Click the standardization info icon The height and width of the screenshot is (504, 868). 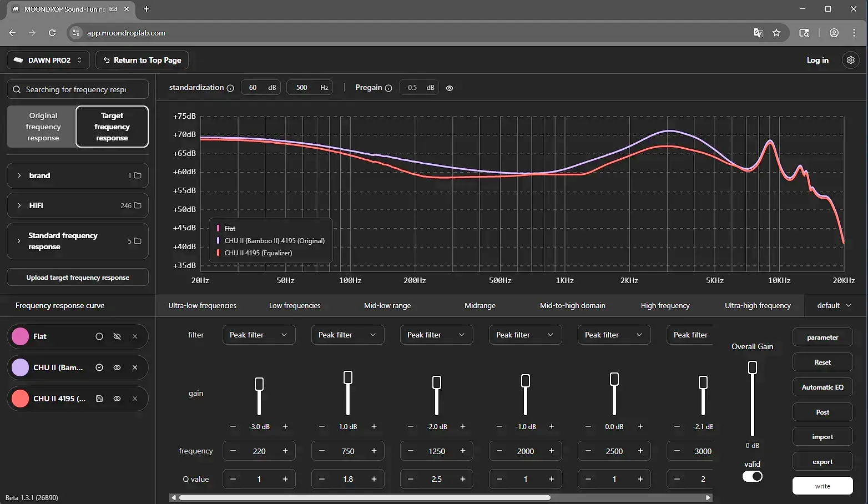coord(230,88)
